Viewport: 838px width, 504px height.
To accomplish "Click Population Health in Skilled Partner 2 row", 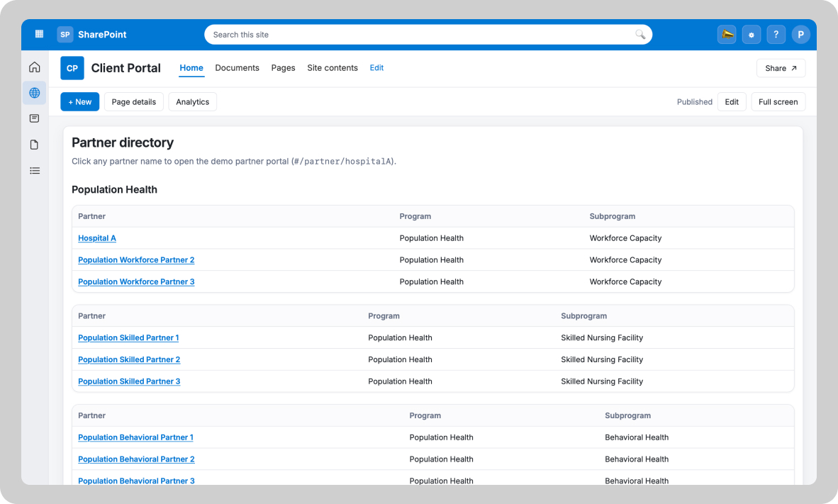I will tap(400, 359).
